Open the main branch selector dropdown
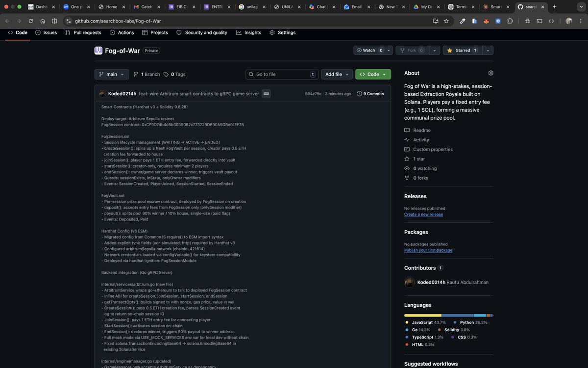Image resolution: width=588 pixels, height=368 pixels. click(x=112, y=75)
